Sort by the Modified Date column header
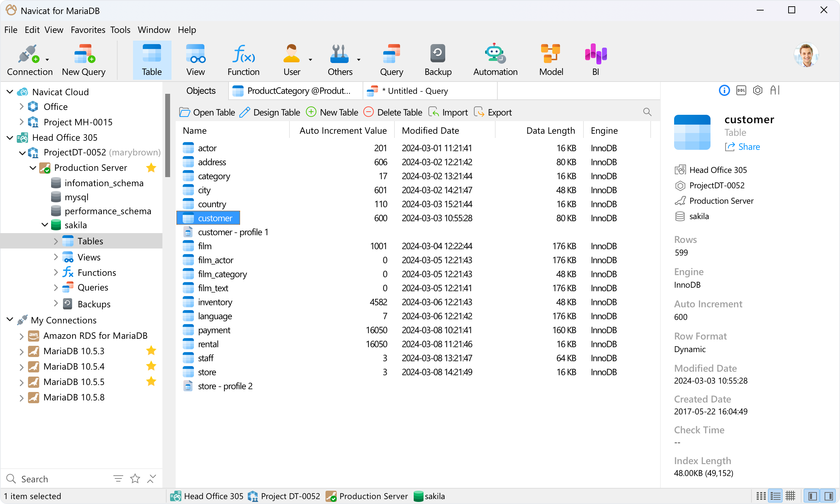 444,131
